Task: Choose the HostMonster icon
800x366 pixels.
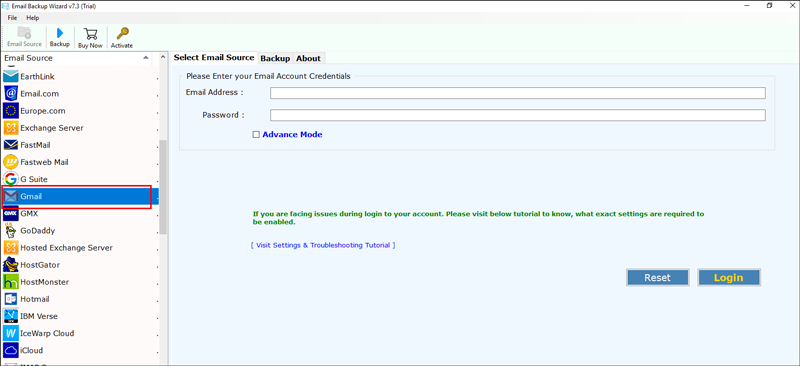Action: (11, 282)
